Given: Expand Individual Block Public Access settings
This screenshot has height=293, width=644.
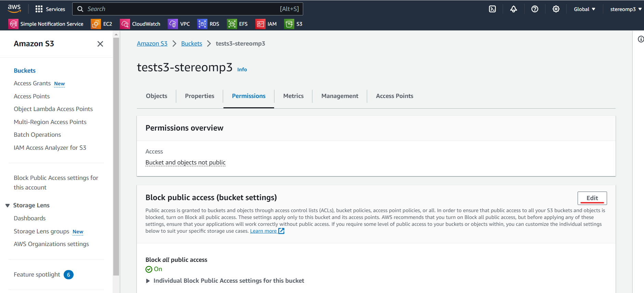Looking at the screenshot, I should (x=225, y=281).
